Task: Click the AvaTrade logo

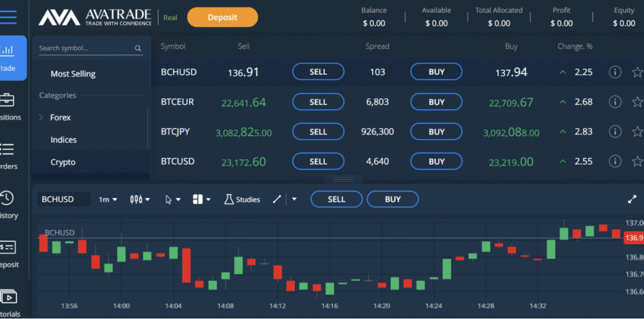Action: pyautogui.click(x=95, y=17)
